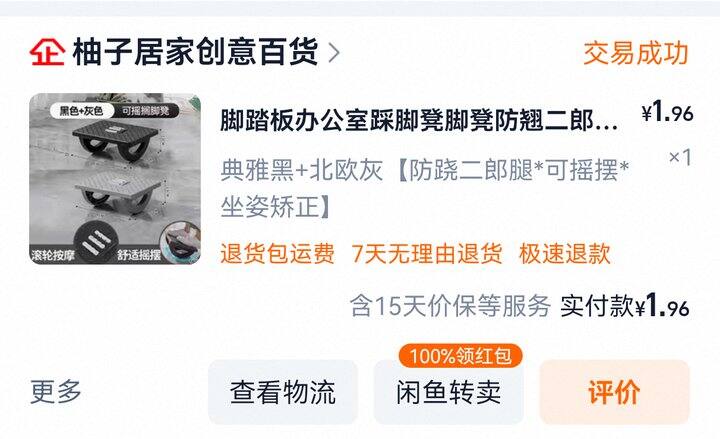Click the ¥1.96 item price

click(x=668, y=112)
